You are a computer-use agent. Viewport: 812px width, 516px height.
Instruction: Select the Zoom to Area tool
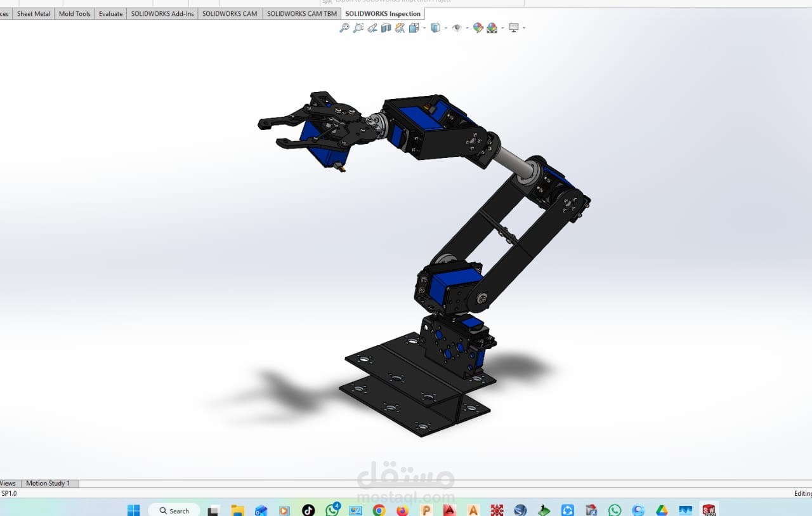point(358,28)
